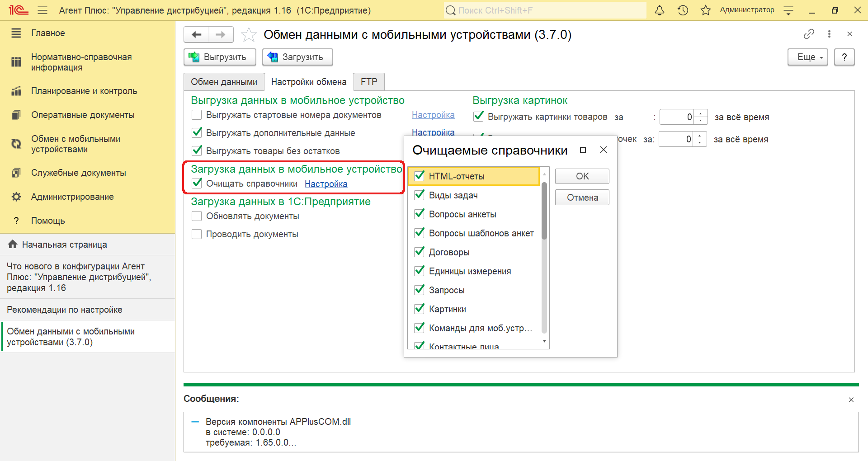Screen dimensions: 868x461
Task: Open favorites star in title bar
Action: coord(706,10)
